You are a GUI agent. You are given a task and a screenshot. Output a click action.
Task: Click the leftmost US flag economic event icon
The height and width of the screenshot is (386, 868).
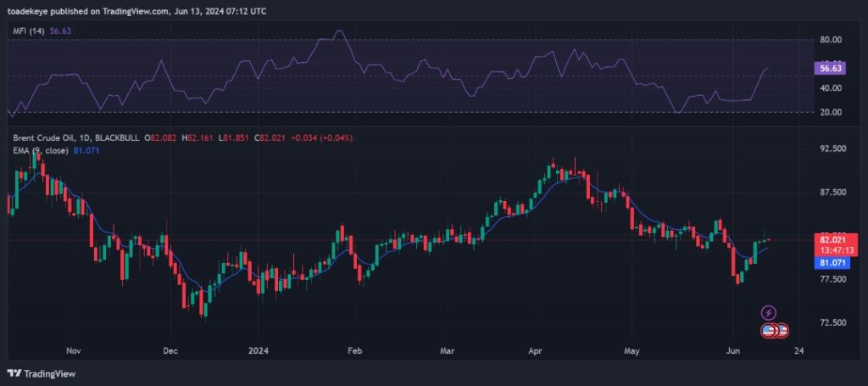(x=768, y=330)
